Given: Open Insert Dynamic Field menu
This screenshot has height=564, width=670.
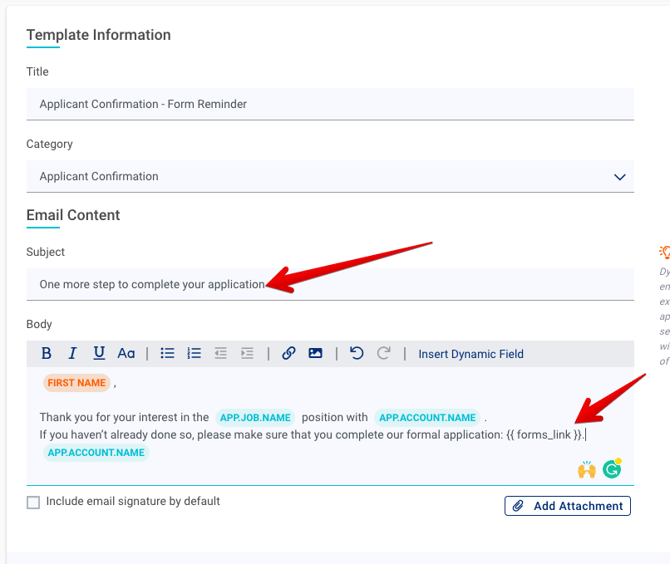Looking at the screenshot, I should tap(471, 354).
